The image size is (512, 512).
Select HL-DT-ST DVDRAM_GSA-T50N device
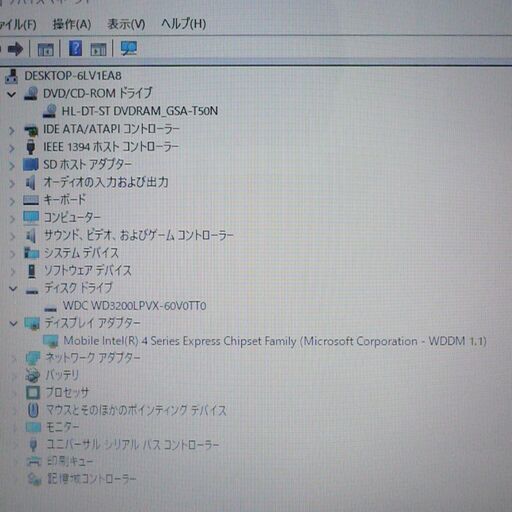[140, 111]
